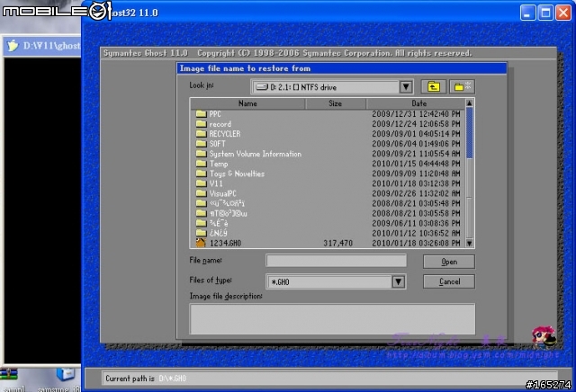Click the V11 folder icon
576x392 pixels.
point(201,183)
